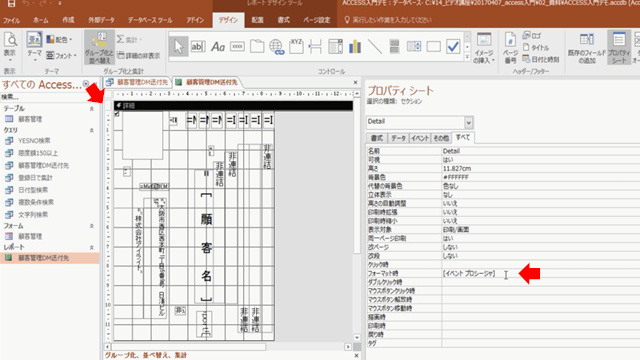Pick the Rectangle control tool
This screenshot has width=640, height=360.
tap(433, 47)
